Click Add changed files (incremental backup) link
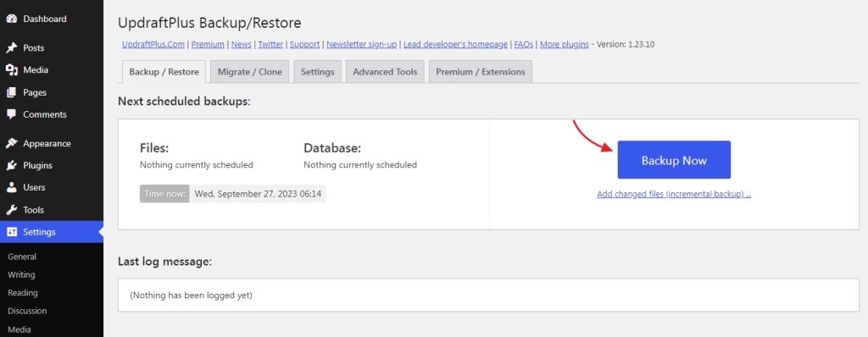This screenshot has width=868, height=337. coord(674,194)
